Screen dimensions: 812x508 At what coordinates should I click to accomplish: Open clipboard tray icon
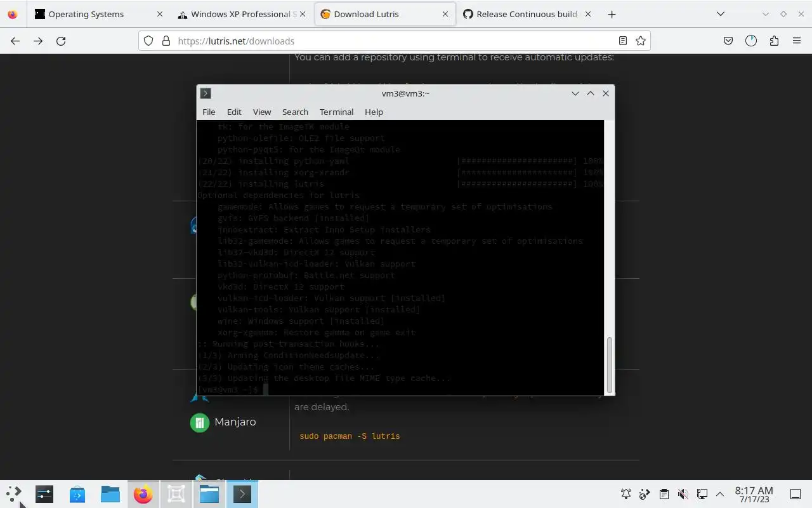(664, 494)
